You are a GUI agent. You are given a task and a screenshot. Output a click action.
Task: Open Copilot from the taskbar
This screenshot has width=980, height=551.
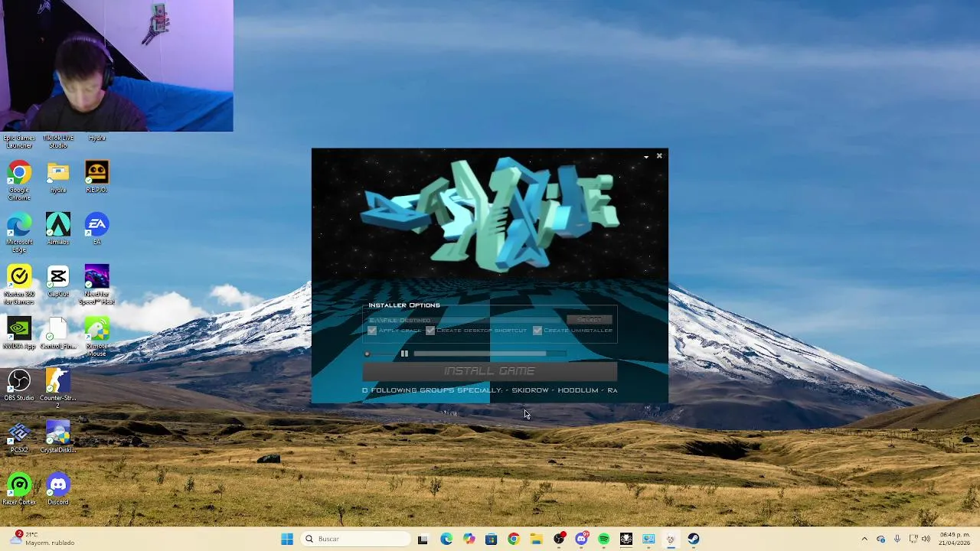pos(469,539)
